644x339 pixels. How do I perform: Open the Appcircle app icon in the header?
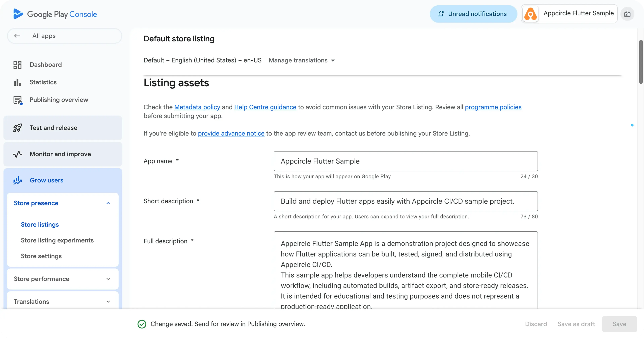pos(531,14)
